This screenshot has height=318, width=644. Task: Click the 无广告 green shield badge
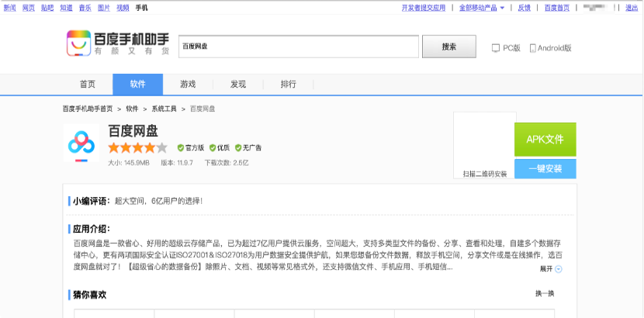point(237,147)
